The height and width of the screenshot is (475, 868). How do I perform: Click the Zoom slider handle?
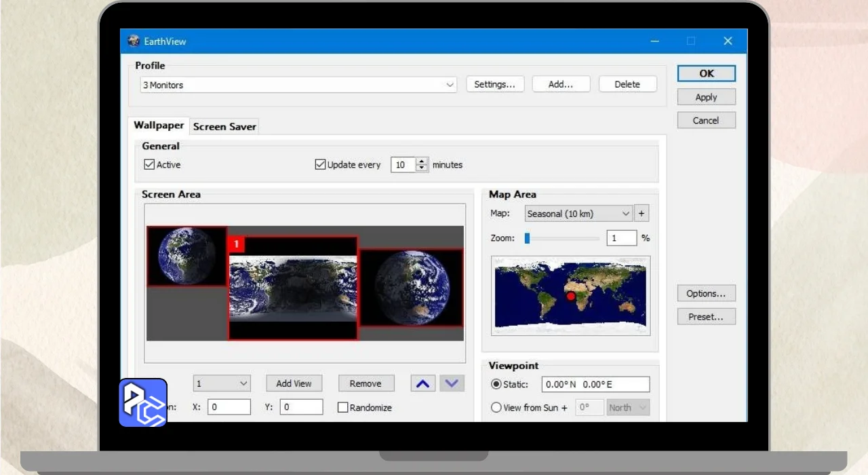pos(527,238)
